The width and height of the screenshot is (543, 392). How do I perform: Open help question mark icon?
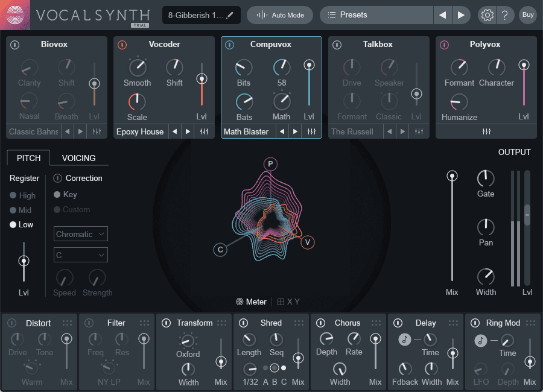click(505, 15)
